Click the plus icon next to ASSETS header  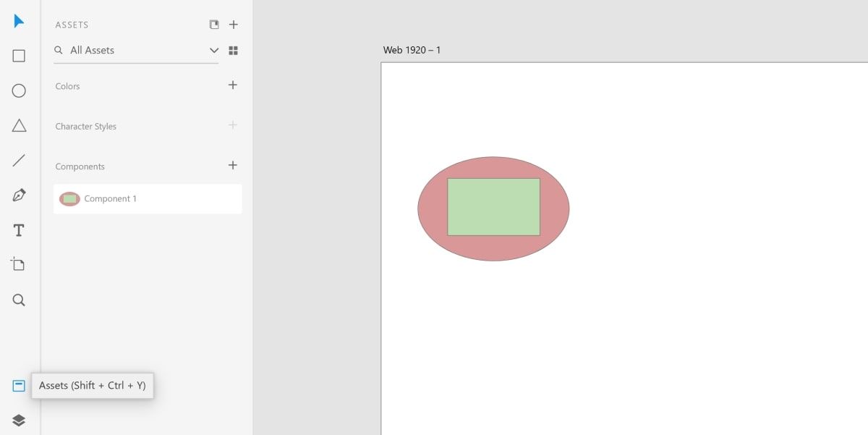pyautogui.click(x=233, y=25)
